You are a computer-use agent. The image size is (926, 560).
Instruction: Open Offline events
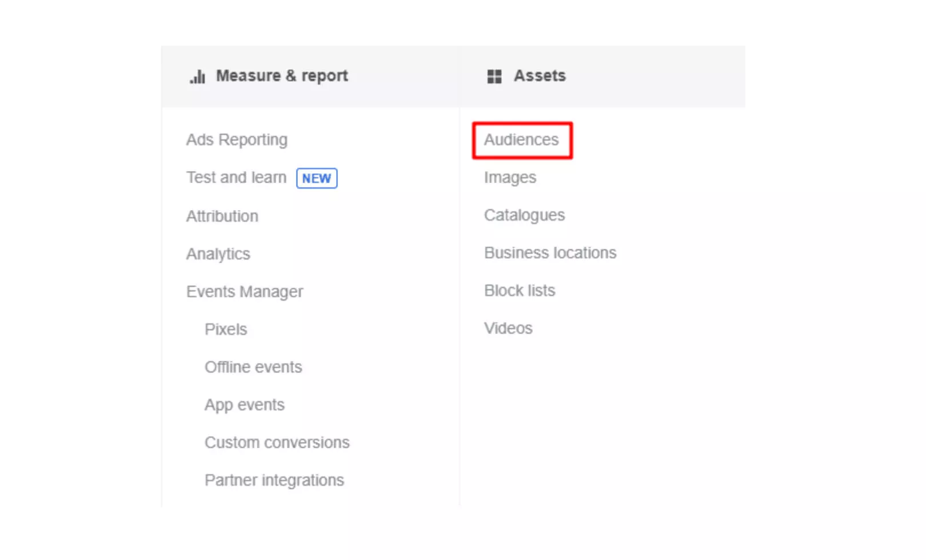[253, 367]
